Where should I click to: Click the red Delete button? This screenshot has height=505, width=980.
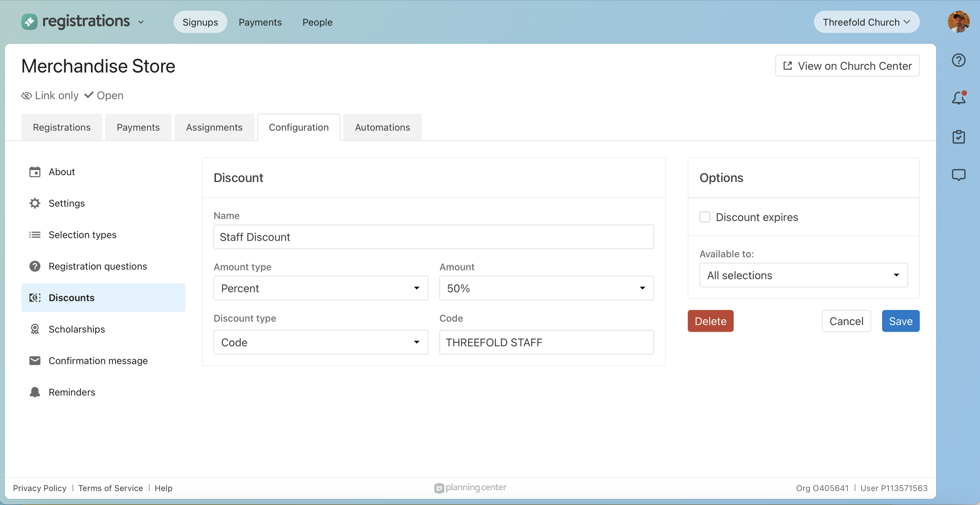coord(710,321)
